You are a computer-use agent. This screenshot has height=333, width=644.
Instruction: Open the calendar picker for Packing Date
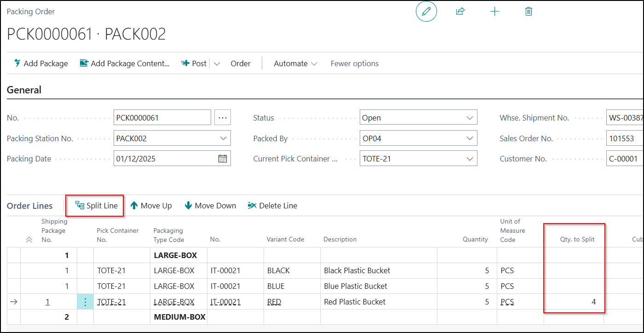[x=222, y=159]
